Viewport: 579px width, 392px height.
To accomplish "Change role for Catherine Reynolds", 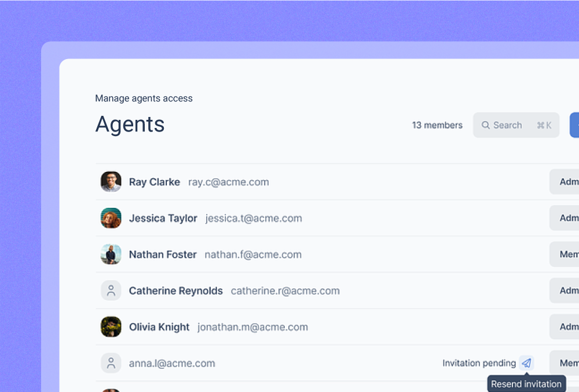I will [565, 291].
